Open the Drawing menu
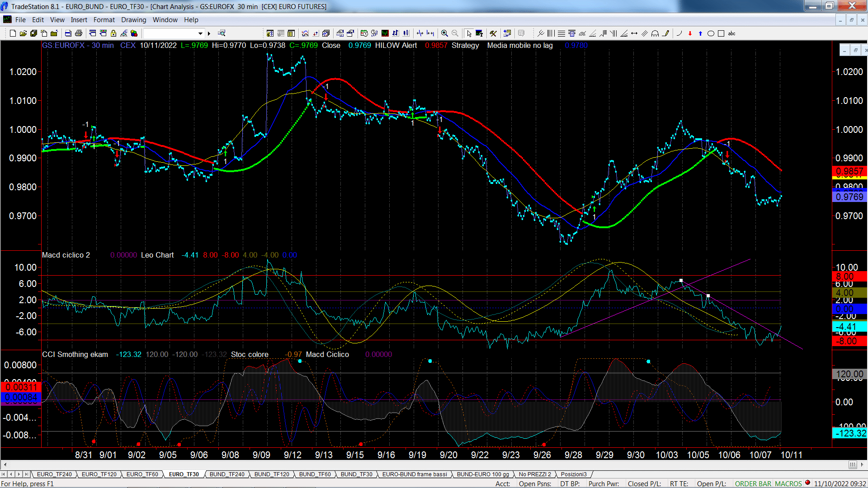The height and width of the screenshot is (488, 868). click(x=133, y=20)
